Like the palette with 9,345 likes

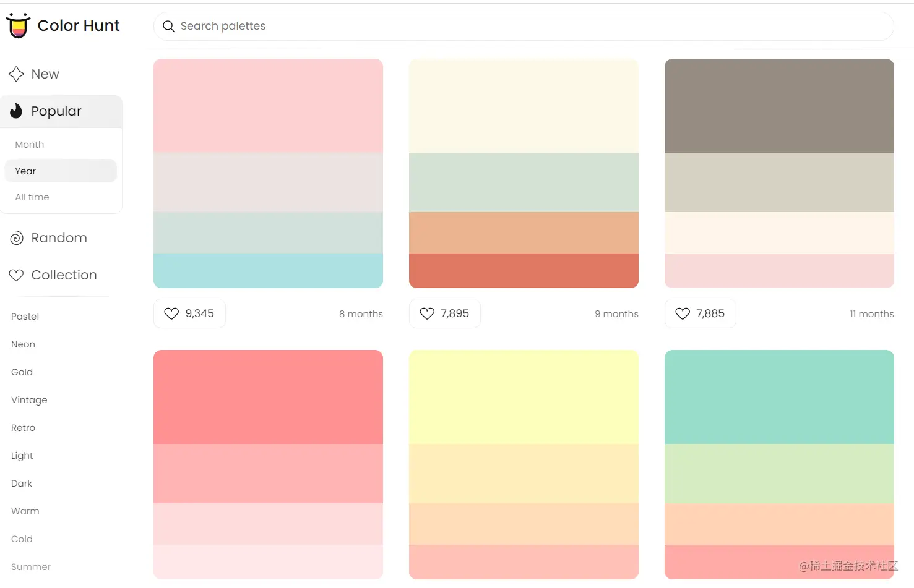point(189,313)
